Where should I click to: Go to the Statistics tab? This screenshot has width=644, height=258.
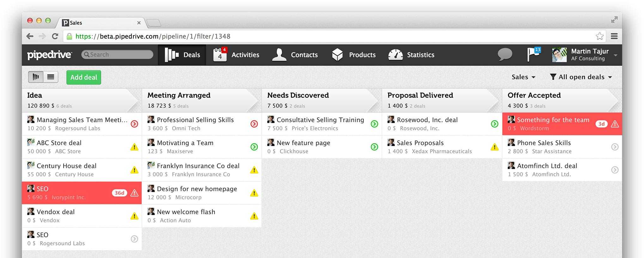point(411,55)
